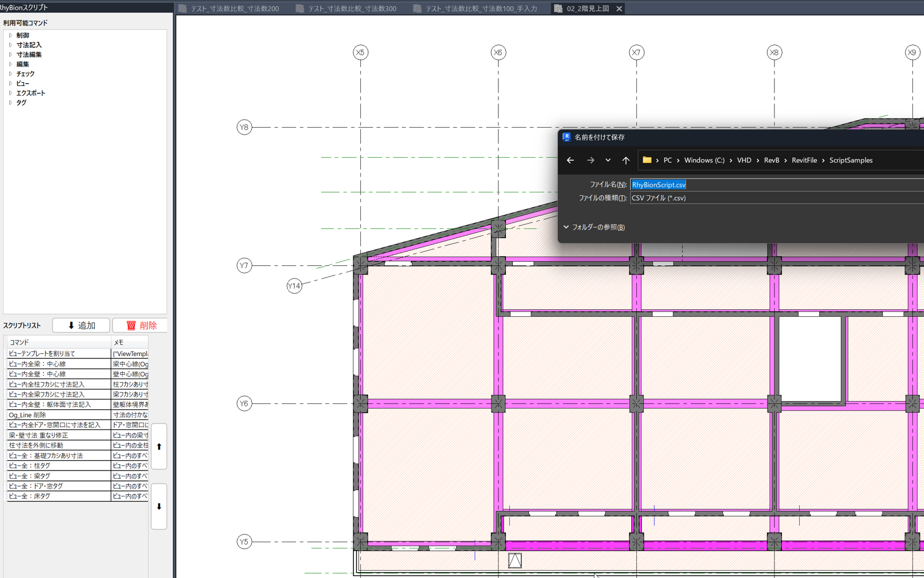Viewport: 924px width, 578px height.
Task: Navigate to PC in the breadcrumb
Action: pyautogui.click(x=668, y=160)
